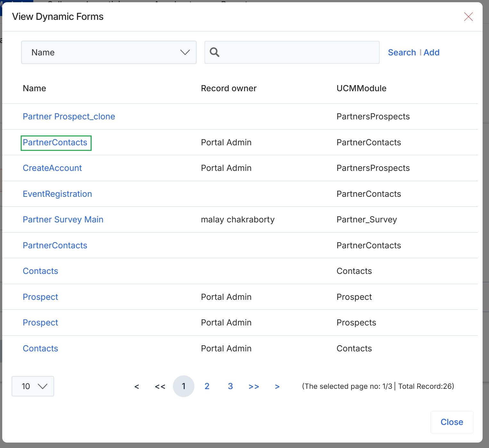489x448 pixels.
Task: Go to page 3
Action: point(230,386)
